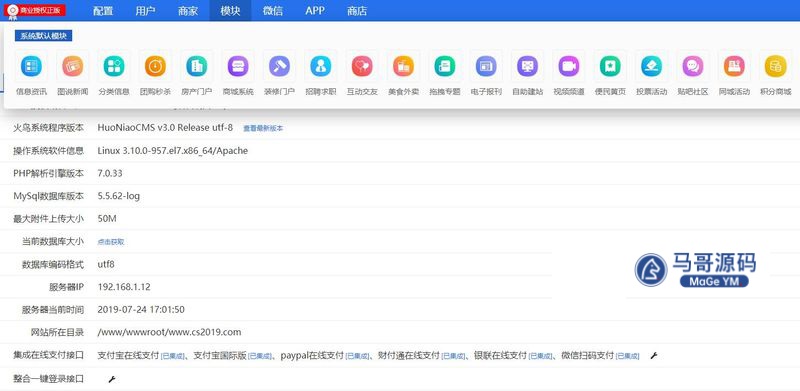The image size is (800, 391).
Task: Open the 商店 menu
Action: tap(357, 11)
